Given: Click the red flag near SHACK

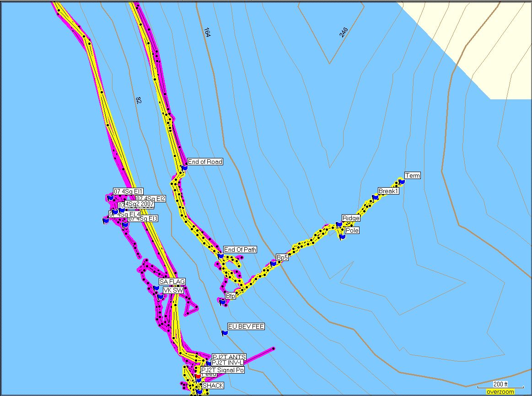Looking at the screenshot, I should [198, 376].
